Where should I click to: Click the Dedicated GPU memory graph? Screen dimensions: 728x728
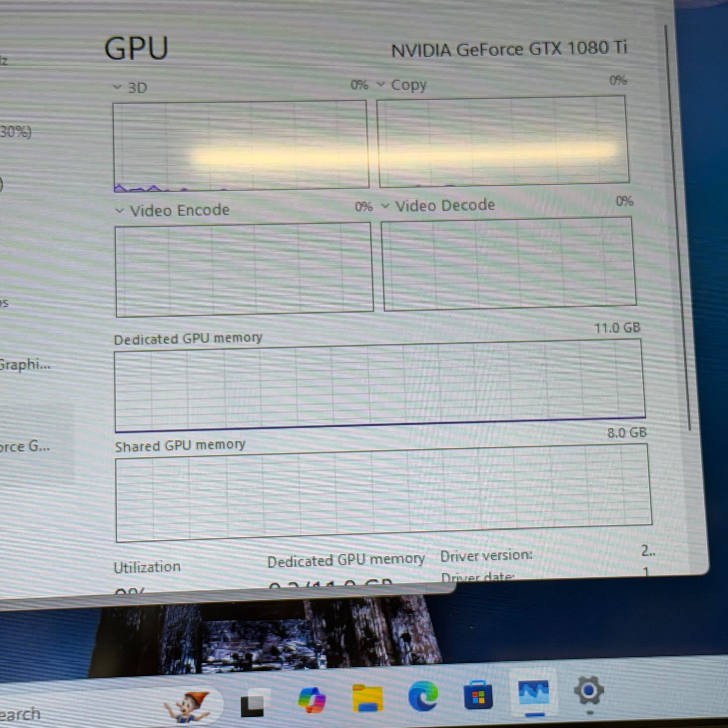(380, 386)
